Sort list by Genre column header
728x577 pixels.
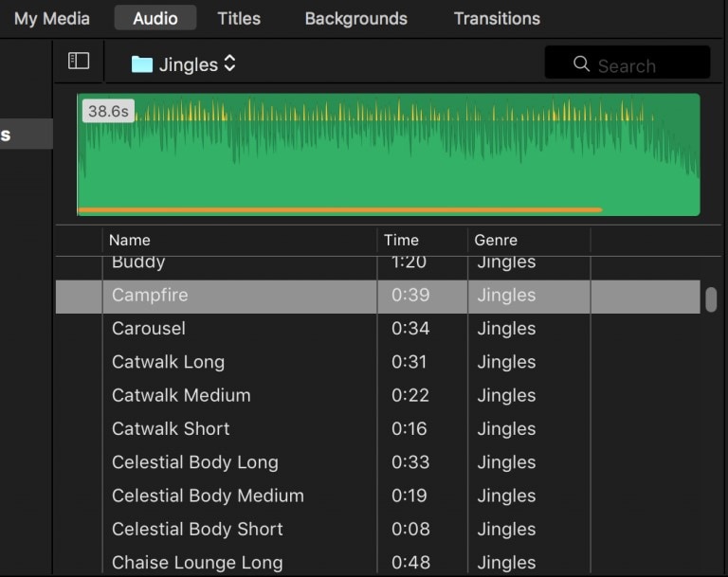click(x=496, y=241)
